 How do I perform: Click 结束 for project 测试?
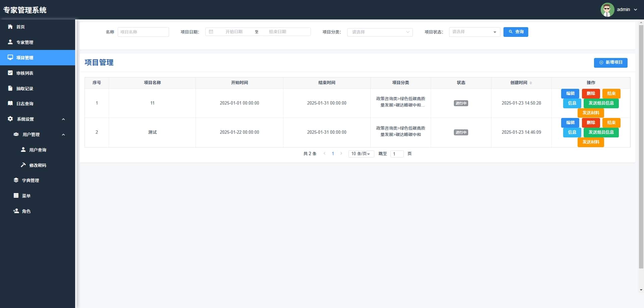click(x=611, y=123)
